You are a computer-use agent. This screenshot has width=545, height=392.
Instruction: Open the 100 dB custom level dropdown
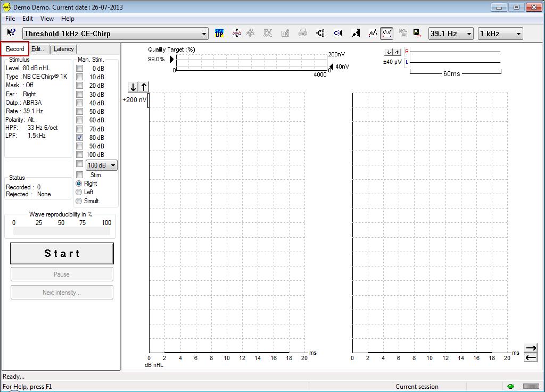point(102,165)
